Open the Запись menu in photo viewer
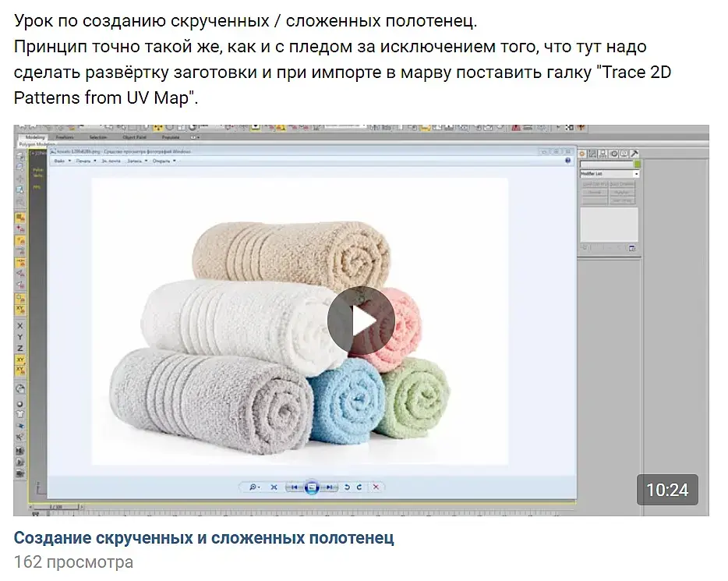Viewport: 728px width, 581px height. click(137, 161)
